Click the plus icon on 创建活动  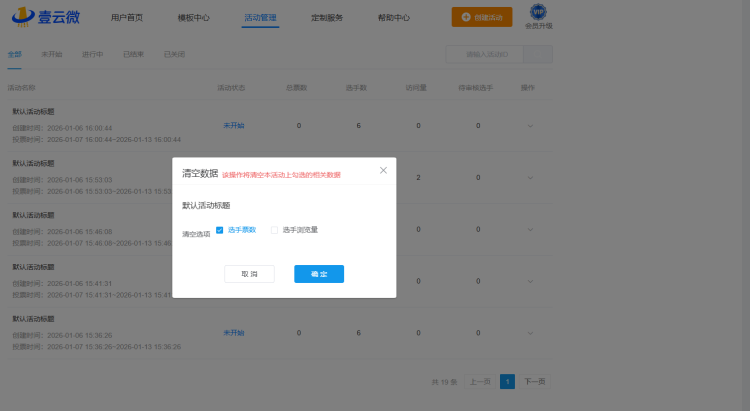(466, 17)
